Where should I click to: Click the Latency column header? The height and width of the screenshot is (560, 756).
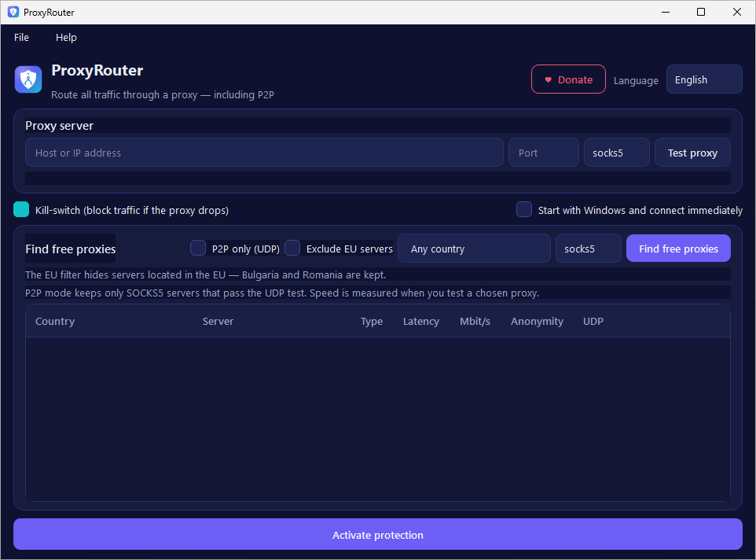421,321
